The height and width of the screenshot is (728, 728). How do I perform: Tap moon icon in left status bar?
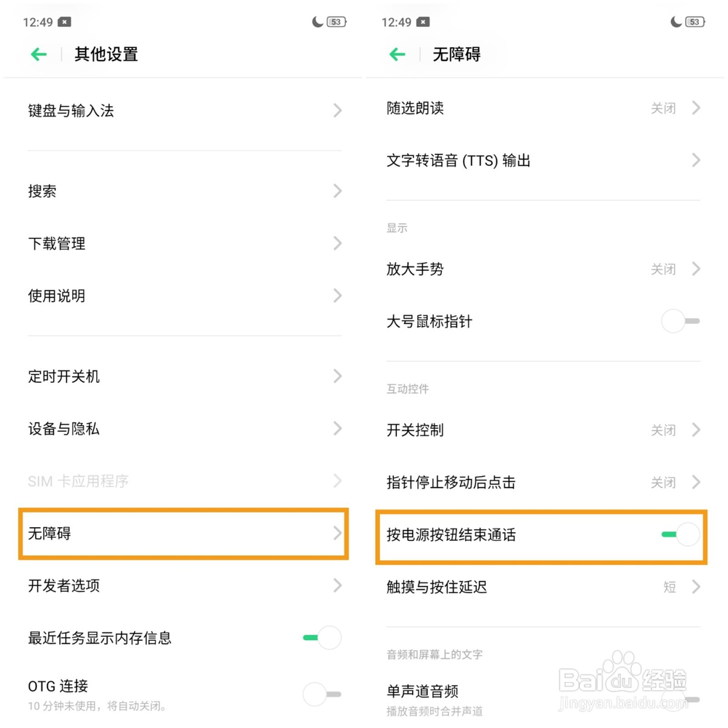click(317, 22)
